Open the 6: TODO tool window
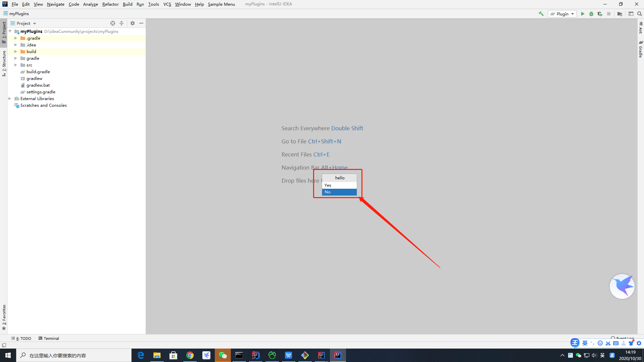644x362 pixels. 21,338
